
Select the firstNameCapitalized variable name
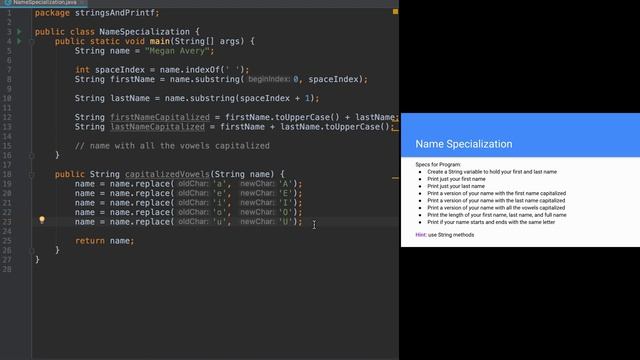tap(160, 117)
